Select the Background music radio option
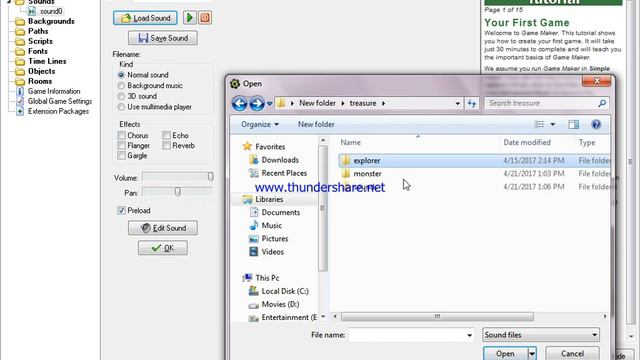Screen dimensions: 640x360 pyautogui.click(x=121, y=86)
